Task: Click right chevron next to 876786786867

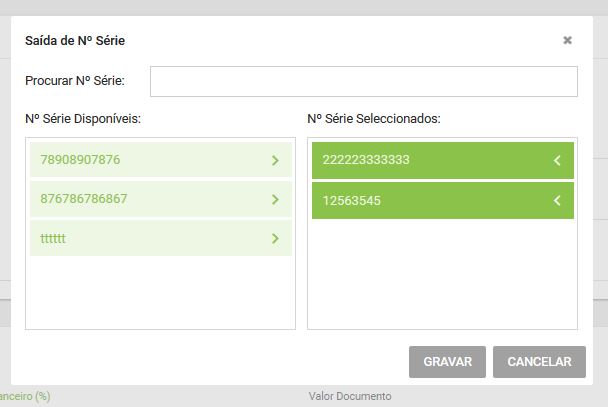Action: pyautogui.click(x=275, y=200)
